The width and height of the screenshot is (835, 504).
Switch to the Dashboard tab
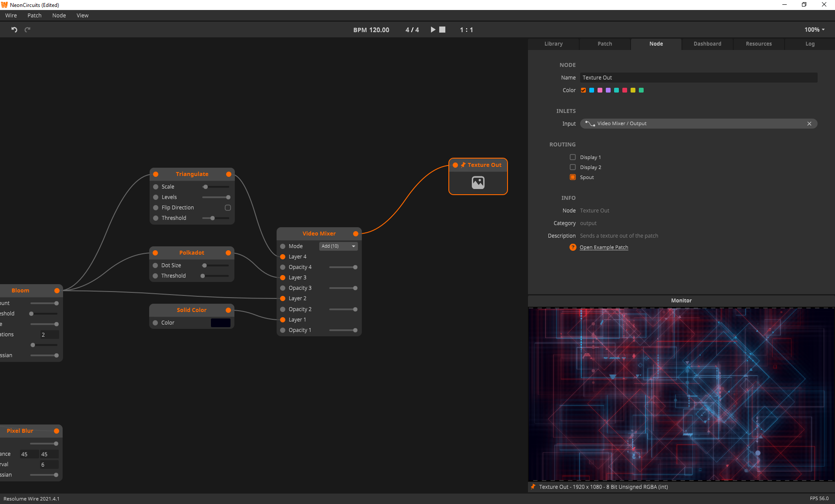pyautogui.click(x=707, y=44)
